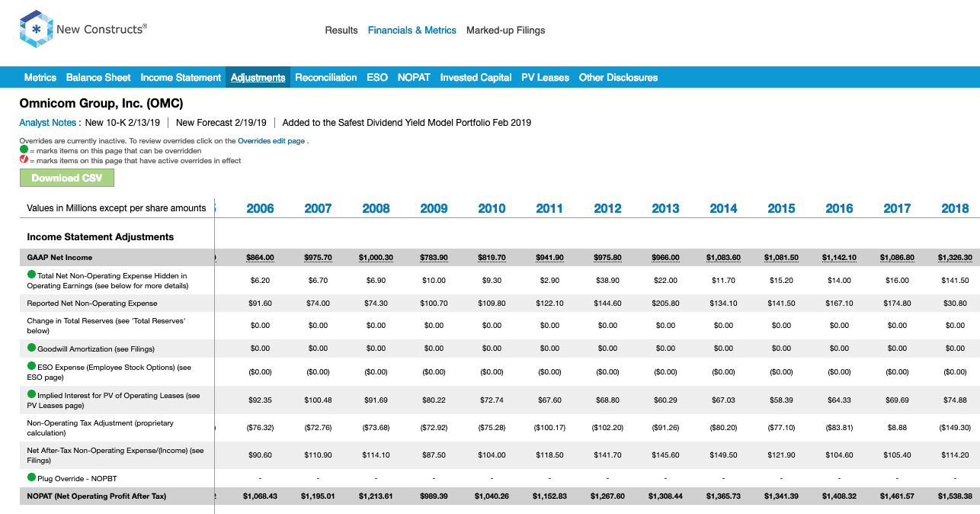980x514 pixels.
Task: Click GAAP Net Income value $783.90
Action: click(x=434, y=258)
